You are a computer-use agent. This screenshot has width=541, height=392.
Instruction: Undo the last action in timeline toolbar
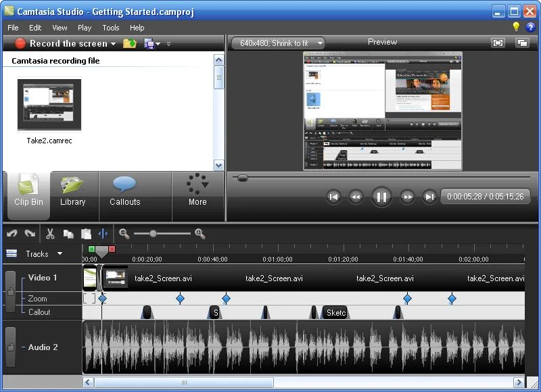pos(12,234)
